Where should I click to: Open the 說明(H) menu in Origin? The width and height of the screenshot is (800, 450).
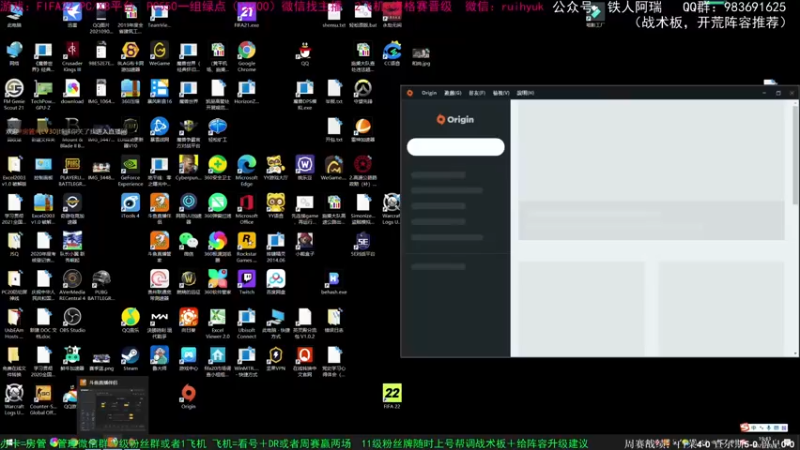(525, 93)
